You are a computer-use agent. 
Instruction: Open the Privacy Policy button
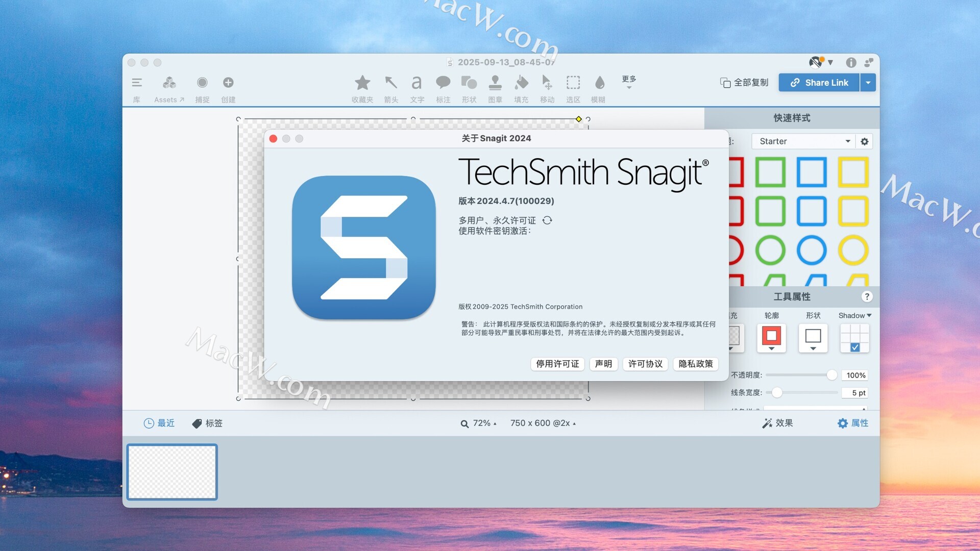[x=695, y=364]
